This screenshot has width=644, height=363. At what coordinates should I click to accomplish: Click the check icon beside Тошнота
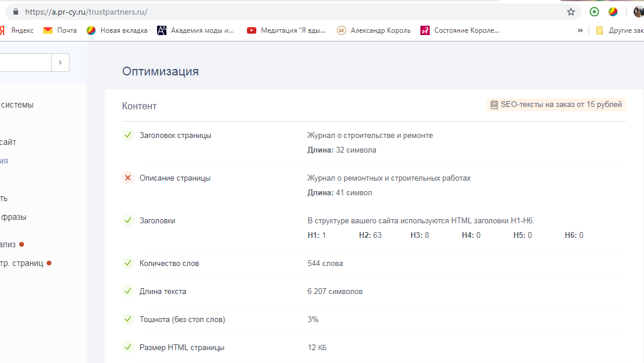coord(128,319)
